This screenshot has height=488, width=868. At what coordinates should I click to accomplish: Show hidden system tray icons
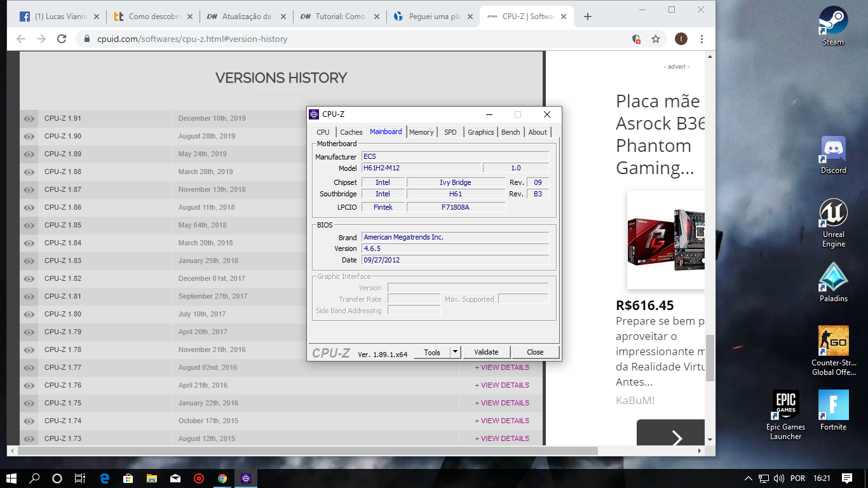coord(749,478)
